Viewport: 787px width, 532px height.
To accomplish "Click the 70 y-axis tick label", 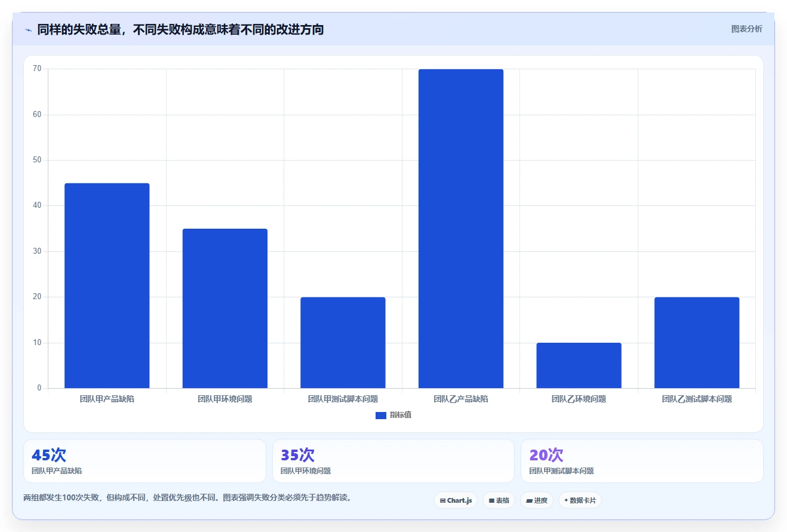I will click(37, 69).
